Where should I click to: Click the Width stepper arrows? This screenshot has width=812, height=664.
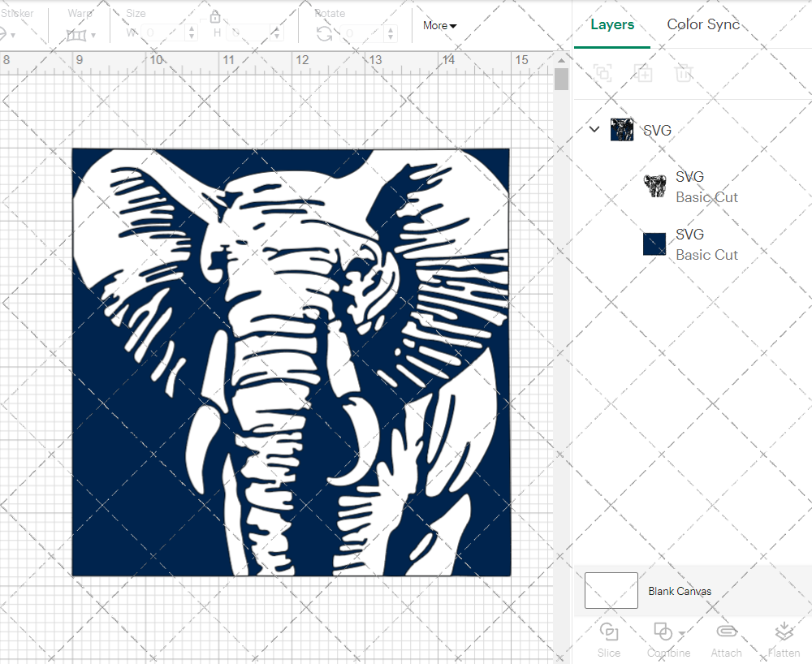(x=192, y=33)
